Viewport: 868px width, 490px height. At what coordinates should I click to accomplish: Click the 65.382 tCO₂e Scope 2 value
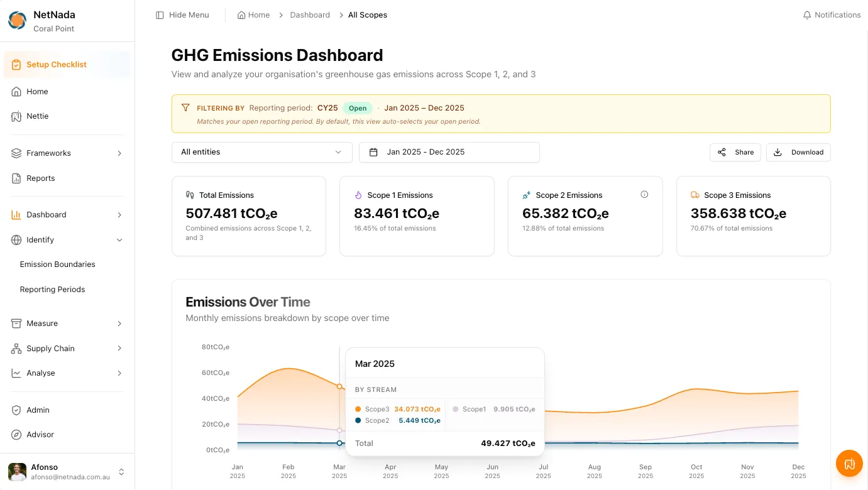(566, 214)
